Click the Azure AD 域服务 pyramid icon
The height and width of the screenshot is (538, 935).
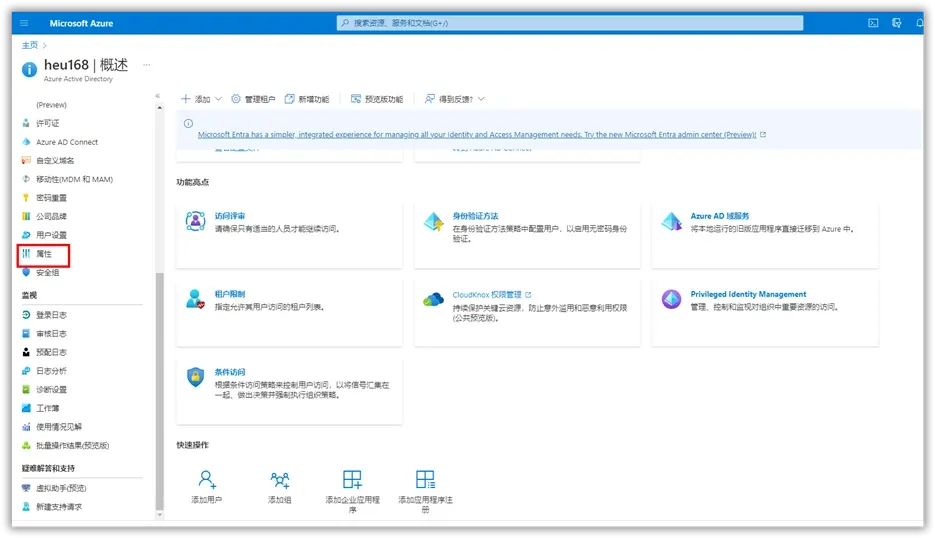[671, 221]
